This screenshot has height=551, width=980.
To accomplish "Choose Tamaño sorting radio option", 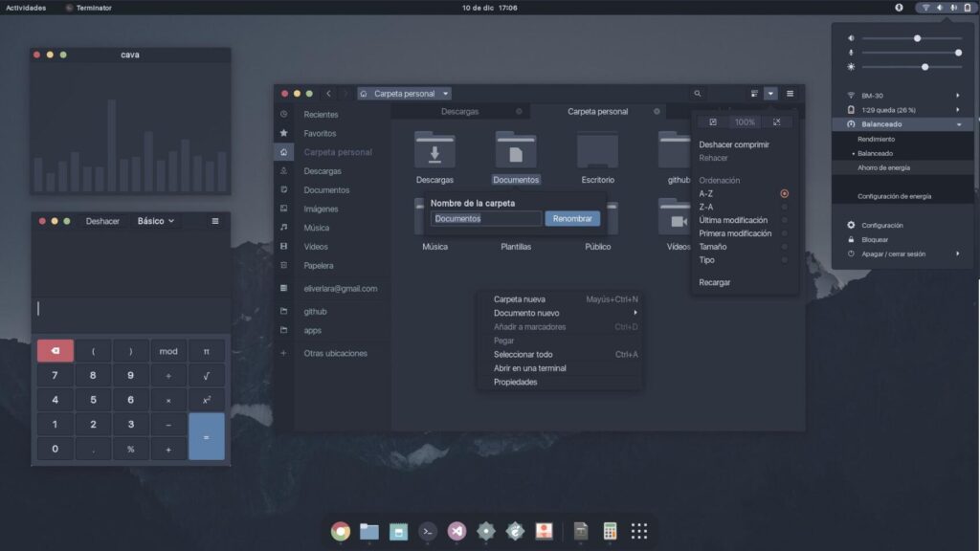I will [785, 247].
